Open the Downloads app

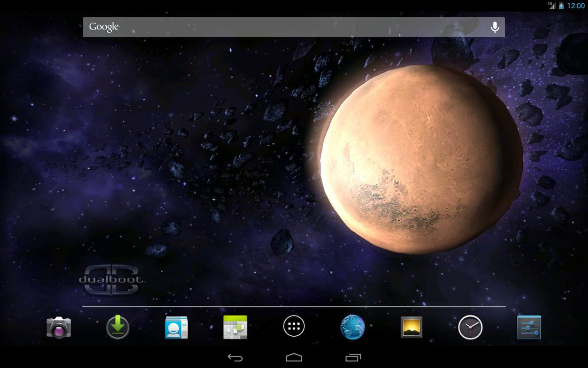coord(118,328)
